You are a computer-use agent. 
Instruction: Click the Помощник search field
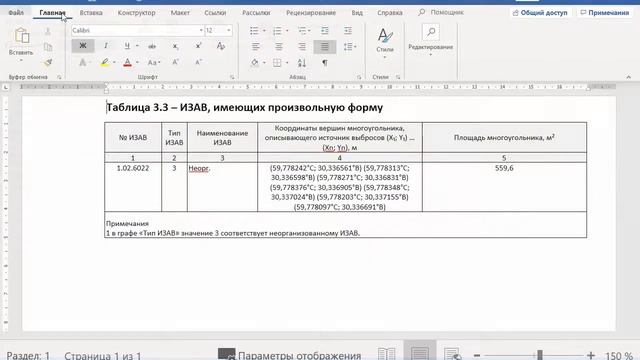[x=441, y=12]
